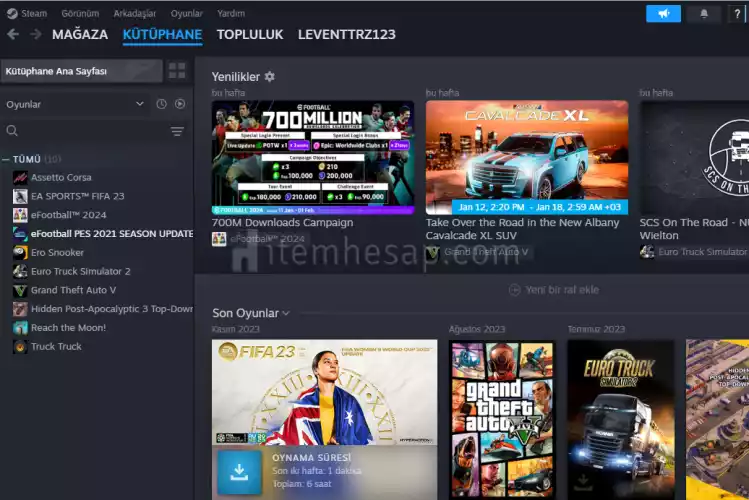
Task: Open the Son Oyunlar dropdown
Action: click(286, 314)
